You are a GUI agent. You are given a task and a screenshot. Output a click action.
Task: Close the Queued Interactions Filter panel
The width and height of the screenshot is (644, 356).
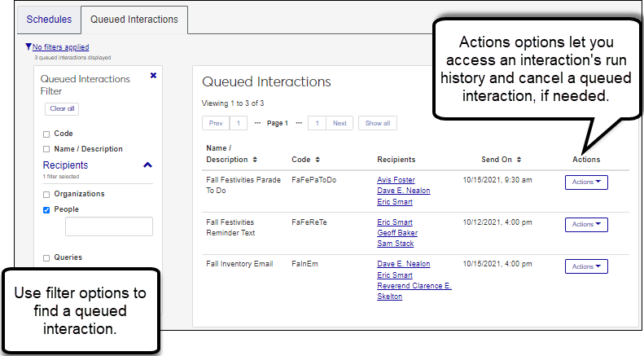[x=153, y=76]
